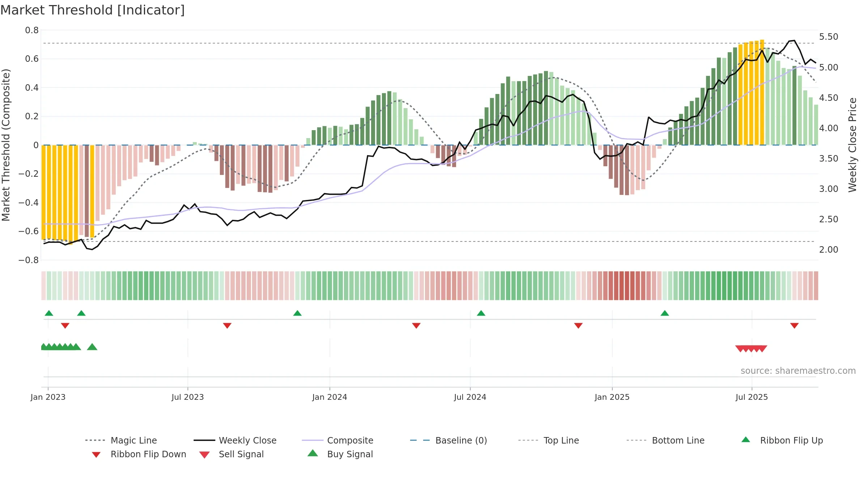This screenshot has width=868, height=488.
Task: Click the 4.00 right axis price label
Action: [829, 128]
